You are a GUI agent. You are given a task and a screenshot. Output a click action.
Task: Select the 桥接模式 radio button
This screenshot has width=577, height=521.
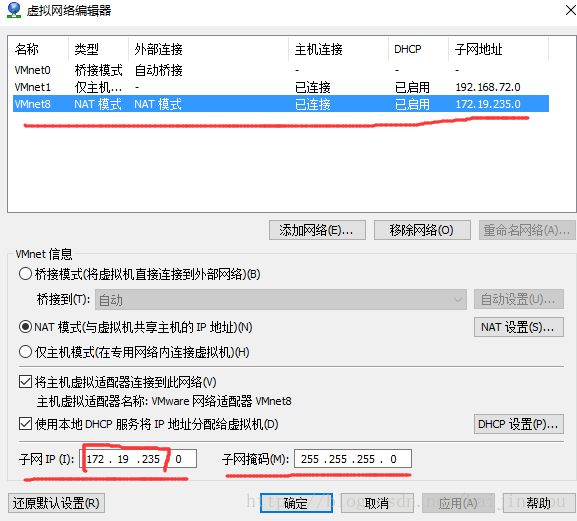click(x=25, y=274)
